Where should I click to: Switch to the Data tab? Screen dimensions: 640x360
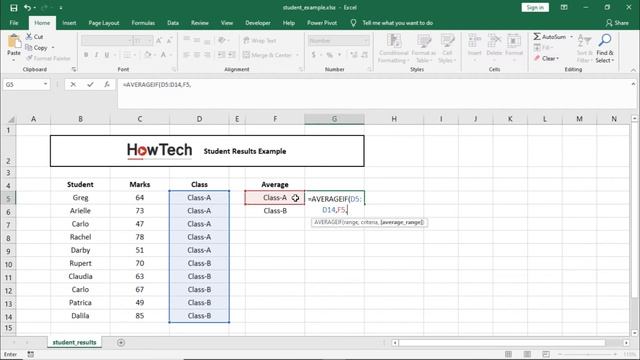173,23
